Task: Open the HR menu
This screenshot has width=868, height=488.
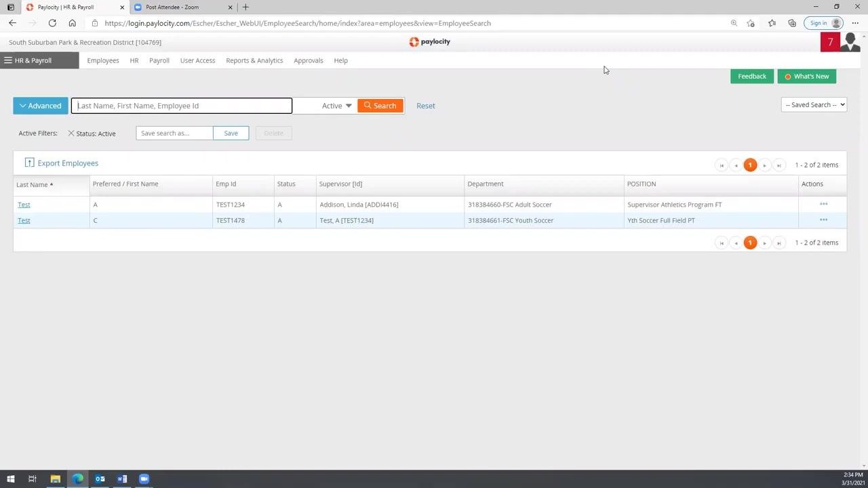Action: pyautogui.click(x=134, y=60)
